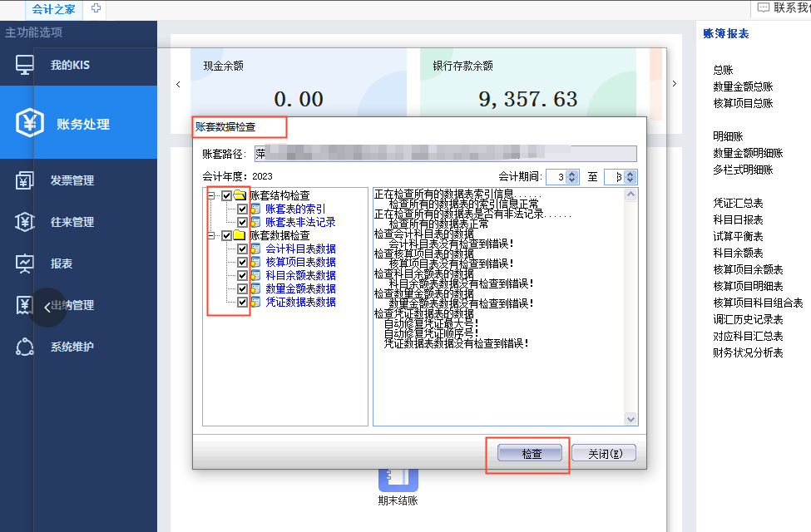Open 报表 chart icon in sidebar
Viewport: 811px width, 532px height.
25,264
